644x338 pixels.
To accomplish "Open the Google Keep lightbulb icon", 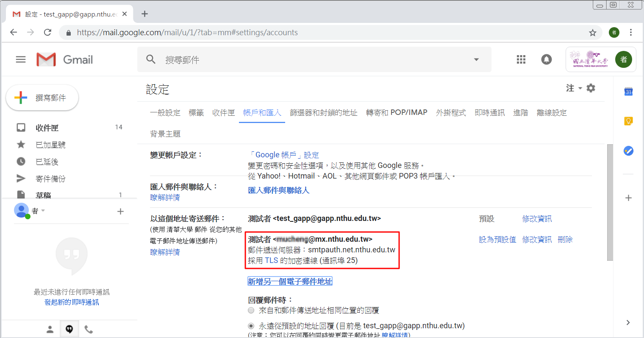I will pyautogui.click(x=628, y=121).
